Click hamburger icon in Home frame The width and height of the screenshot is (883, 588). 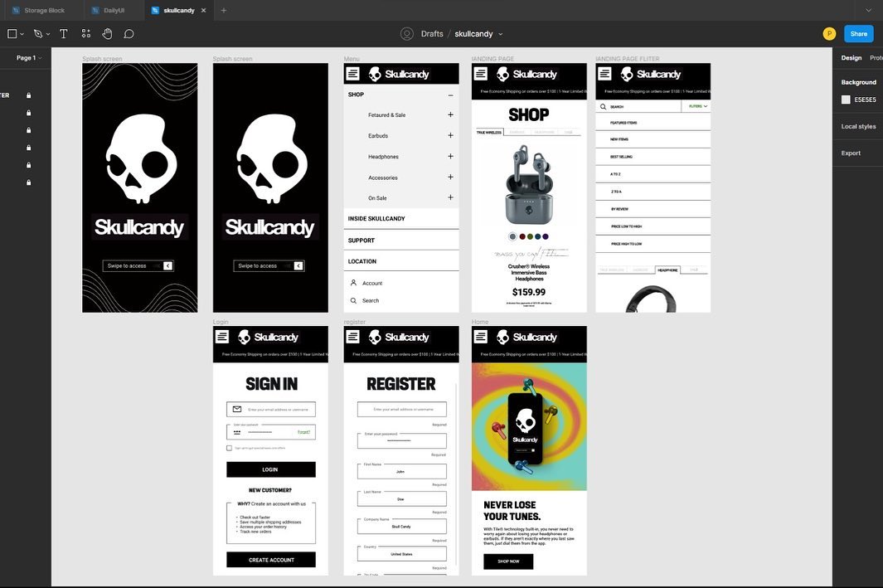481,337
